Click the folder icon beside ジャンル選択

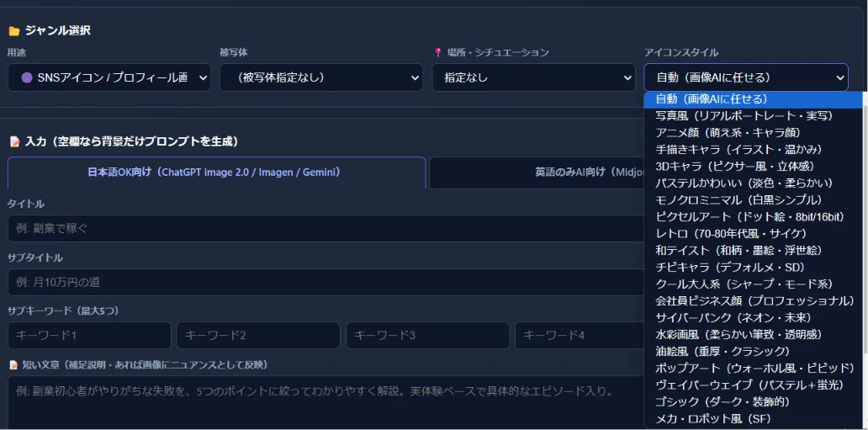[14, 31]
